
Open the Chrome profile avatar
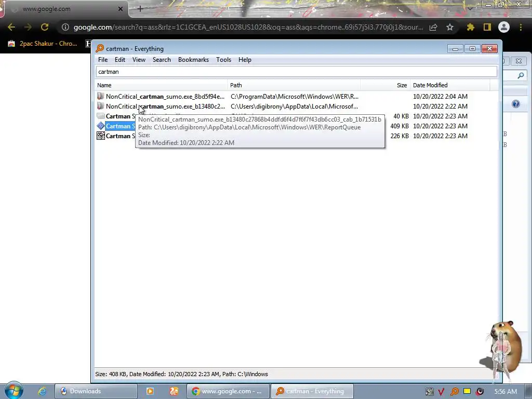point(504,27)
